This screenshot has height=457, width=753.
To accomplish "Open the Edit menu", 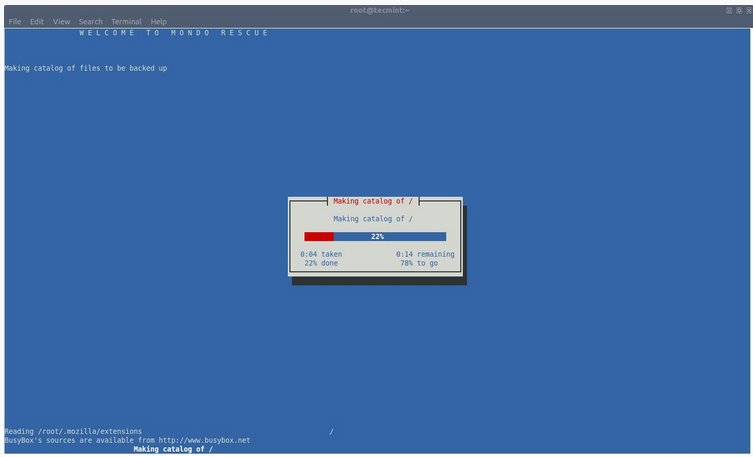I will (37, 21).
